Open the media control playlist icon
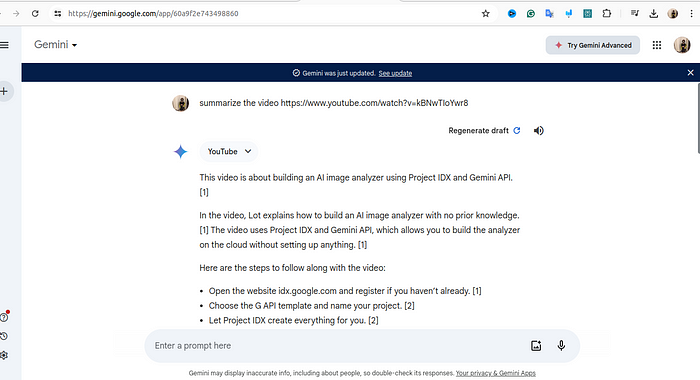700x380 pixels. [634, 13]
